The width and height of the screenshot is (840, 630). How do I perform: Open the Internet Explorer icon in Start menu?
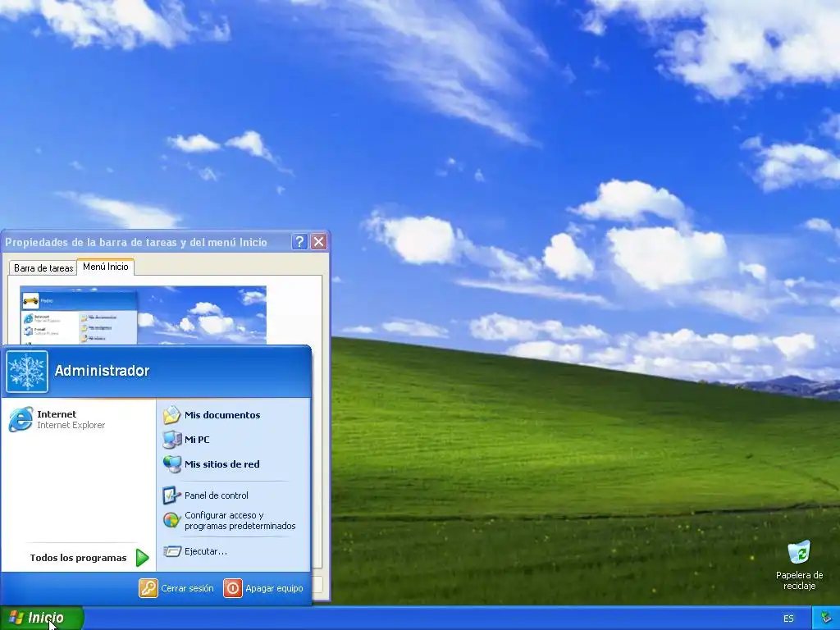click(21, 419)
